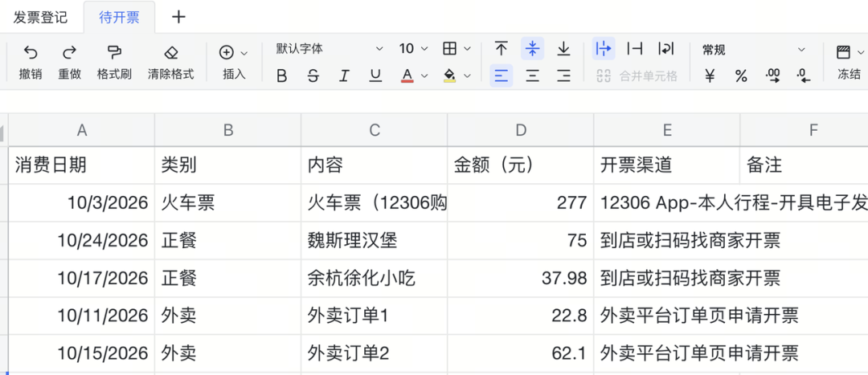Click Merge Cells (合并单元格) button
Viewport: 868px width, 375px height.
pyautogui.click(x=637, y=75)
